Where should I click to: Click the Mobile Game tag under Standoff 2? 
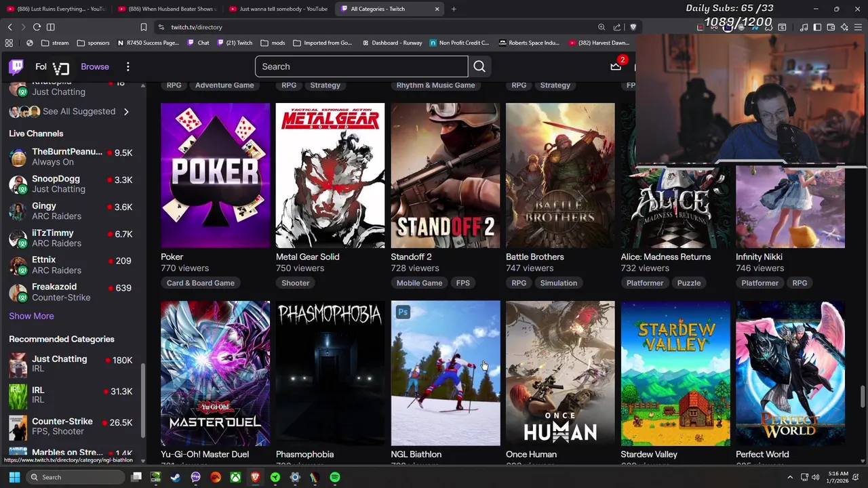pos(419,283)
